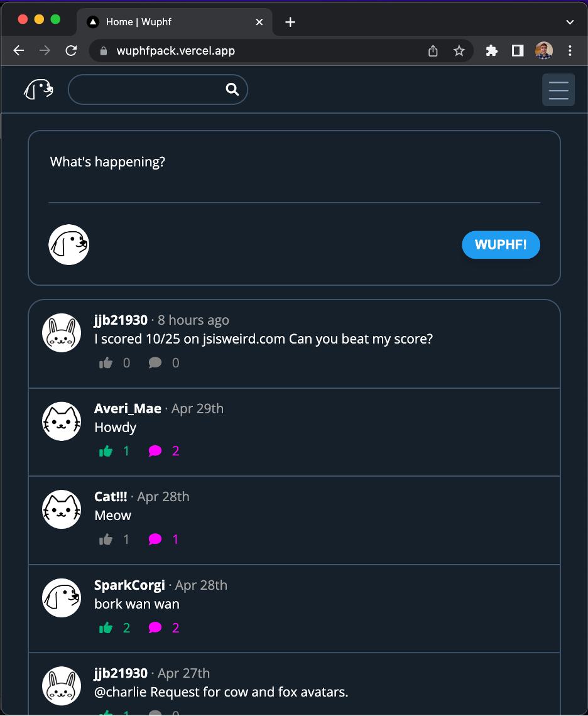The width and height of the screenshot is (588, 716).
Task: Open comments on Averi_Mae's Howdy post
Action: tap(156, 450)
